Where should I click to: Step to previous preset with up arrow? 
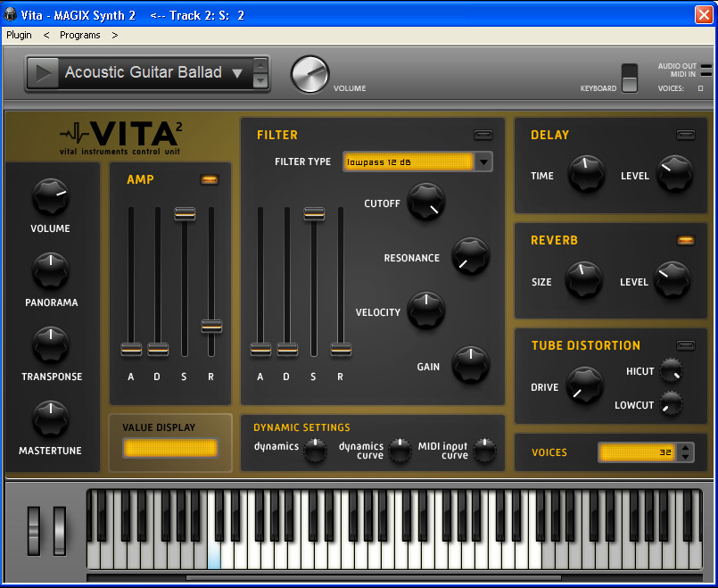(x=260, y=65)
